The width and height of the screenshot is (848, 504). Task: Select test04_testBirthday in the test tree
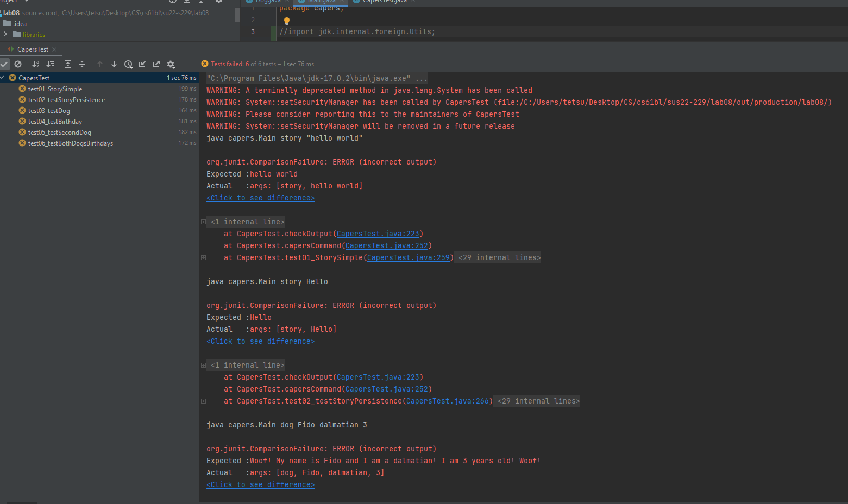pos(55,122)
